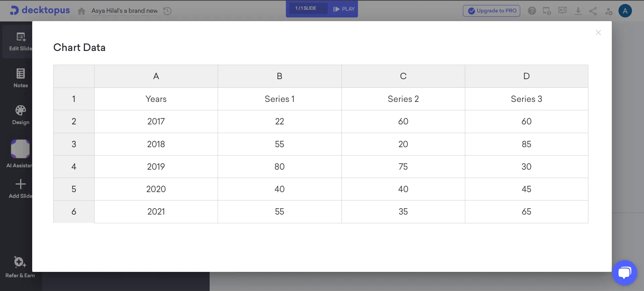Open the Design panel
The image size is (644, 291).
click(x=20, y=115)
